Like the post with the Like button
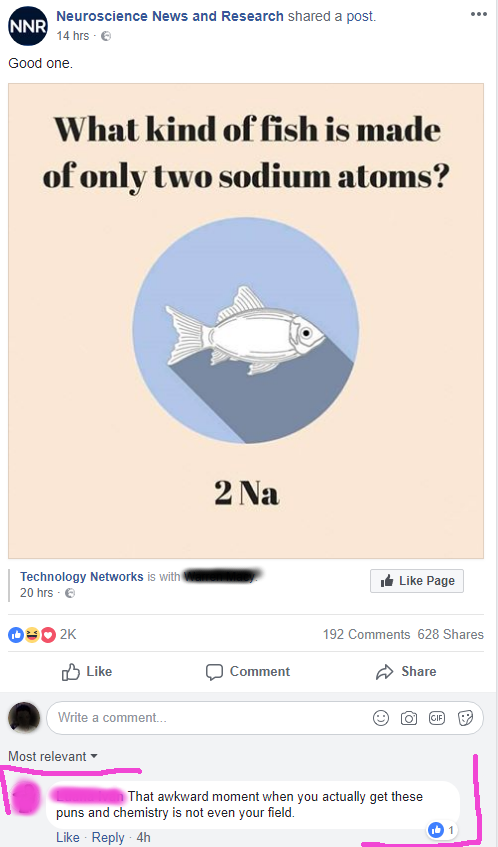498x847 pixels. (88, 671)
